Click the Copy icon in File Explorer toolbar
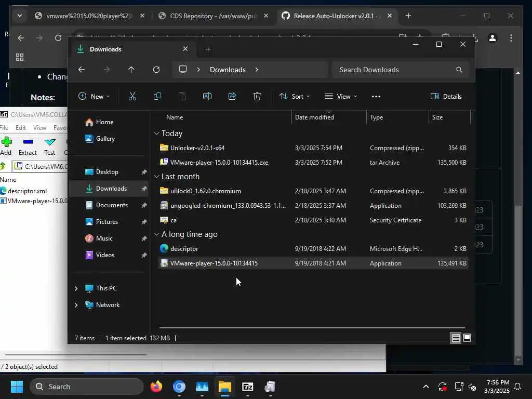This screenshot has height=399, width=532. [x=157, y=97]
